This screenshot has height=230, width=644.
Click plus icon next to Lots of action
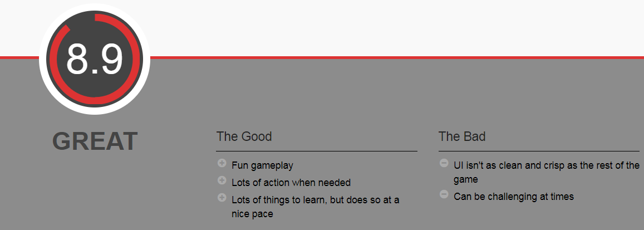[222, 180]
